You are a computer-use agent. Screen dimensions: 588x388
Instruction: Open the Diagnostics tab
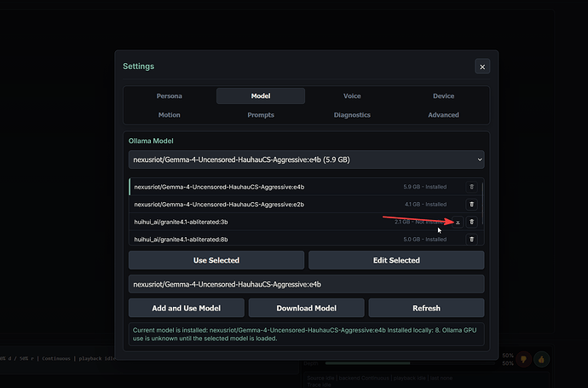(x=352, y=115)
